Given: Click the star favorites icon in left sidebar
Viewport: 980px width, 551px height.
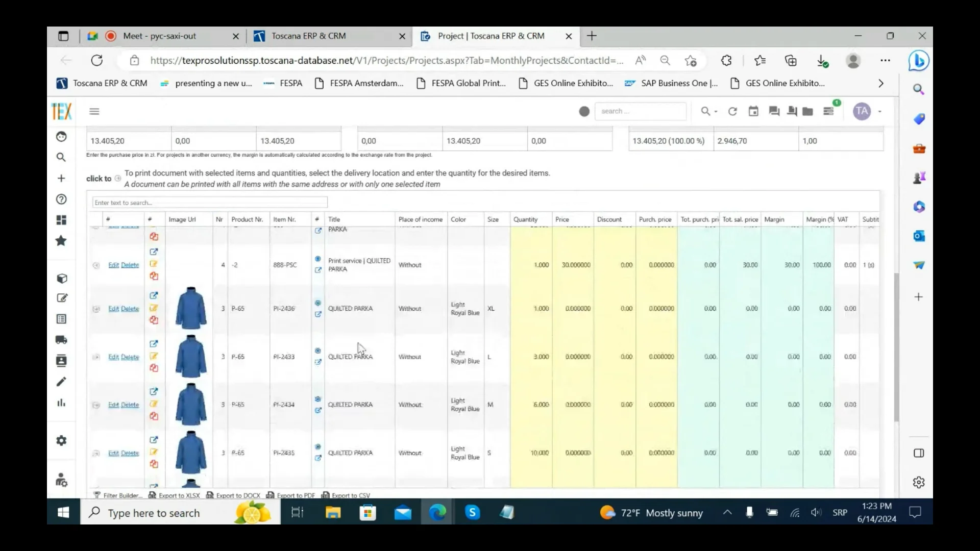Looking at the screenshot, I should 61,241.
